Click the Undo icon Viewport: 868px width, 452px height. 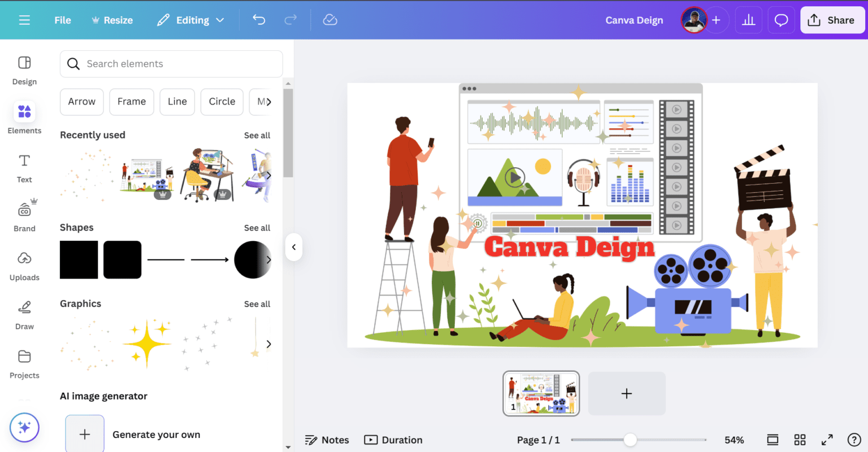259,19
